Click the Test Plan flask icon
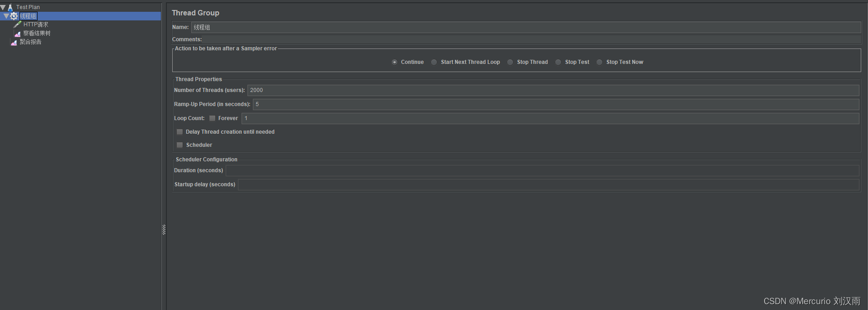The image size is (868, 310). tap(10, 7)
